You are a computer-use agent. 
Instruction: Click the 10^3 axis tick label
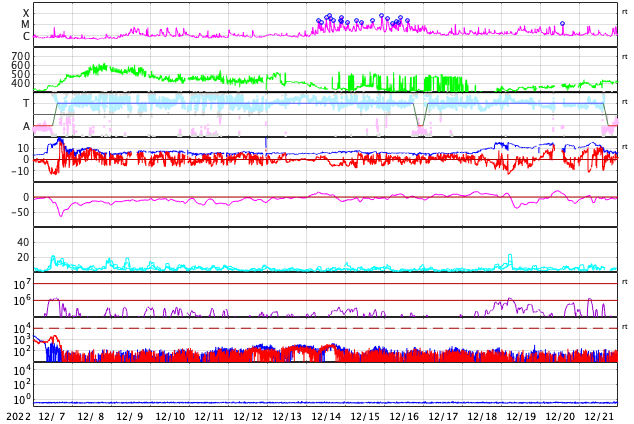(22, 340)
